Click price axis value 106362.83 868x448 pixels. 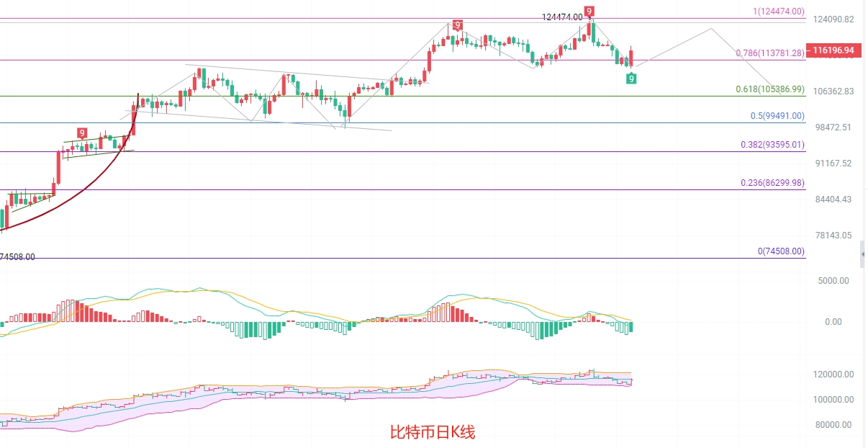(x=834, y=91)
